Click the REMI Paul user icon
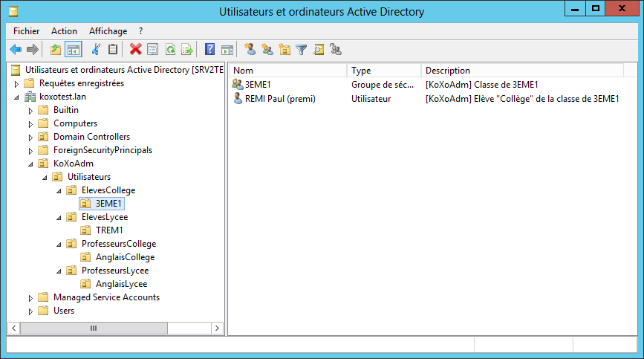 [238, 99]
